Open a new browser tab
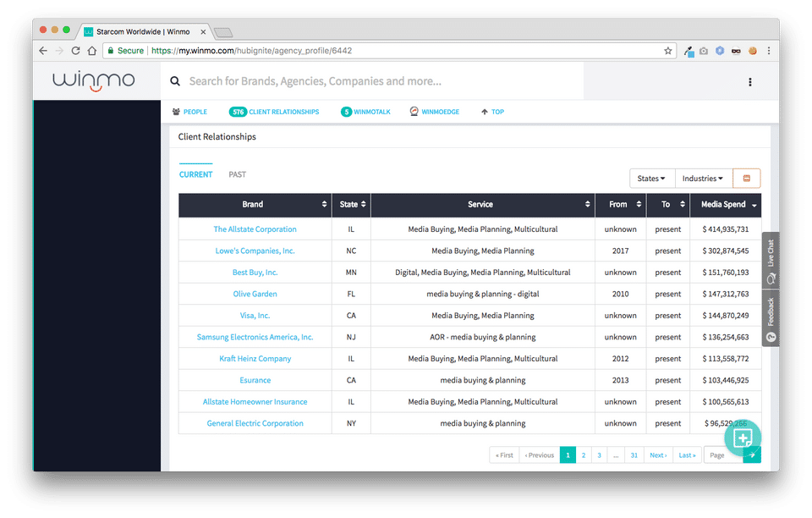This screenshot has height=518, width=812. (x=223, y=33)
